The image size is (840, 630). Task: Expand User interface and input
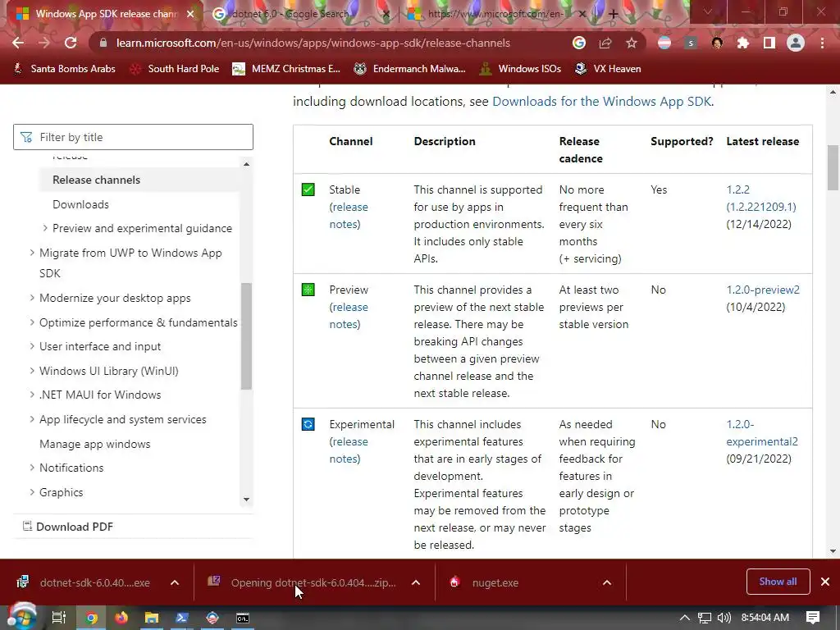pyautogui.click(x=32, y=347)
